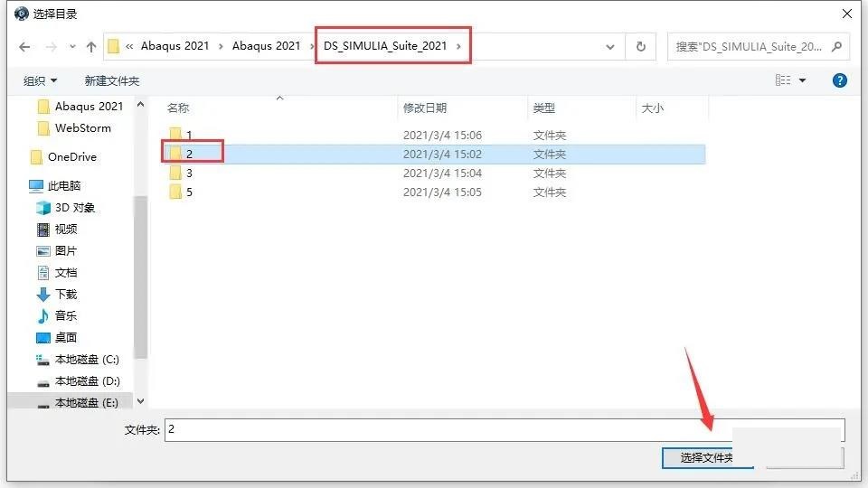The width and height of the screenshot is (868, 488).
Task: Create a new folder with 新建文件夹
Action: (112, 80)
